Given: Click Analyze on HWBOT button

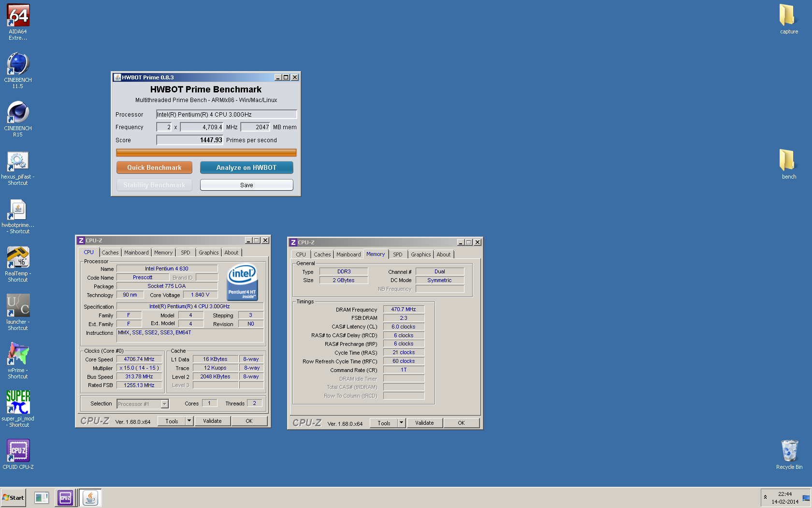Looking at the screenshot, I should click(x=246, y=167).
